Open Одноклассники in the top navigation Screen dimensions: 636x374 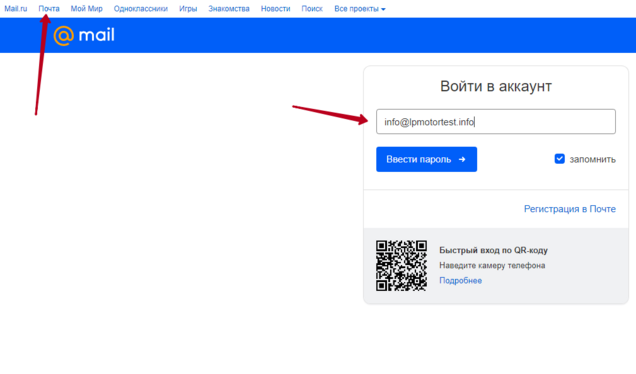pos(141,9)
